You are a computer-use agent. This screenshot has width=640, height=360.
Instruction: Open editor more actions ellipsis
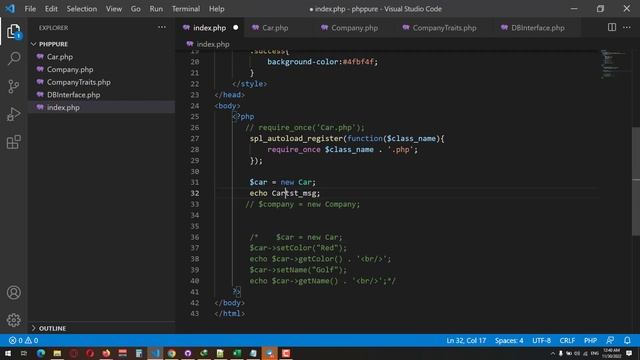(627, 27)
